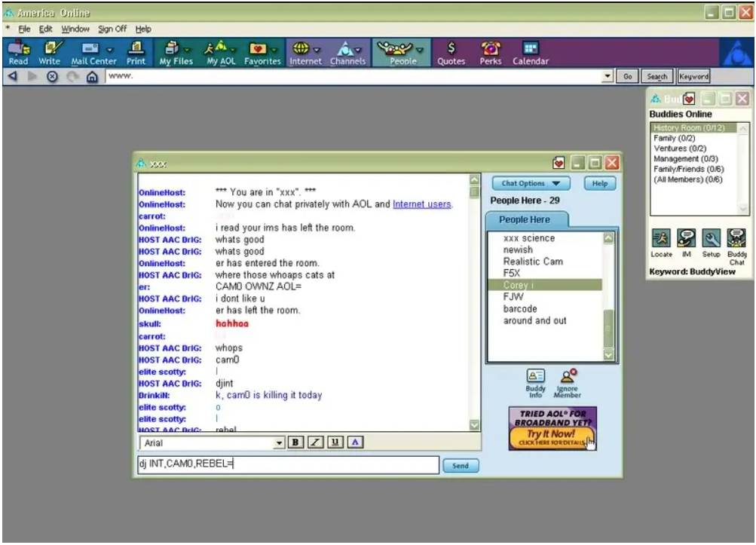Open Setup in Buddy List window
This screenshot has width=756, height=545.
point(712,243)
